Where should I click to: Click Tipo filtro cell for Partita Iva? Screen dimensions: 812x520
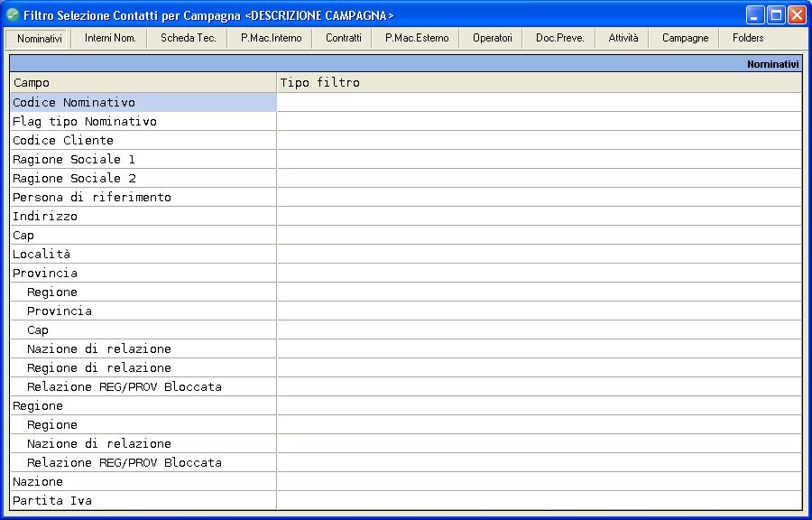pyautogui.click(x=540, y=500)
